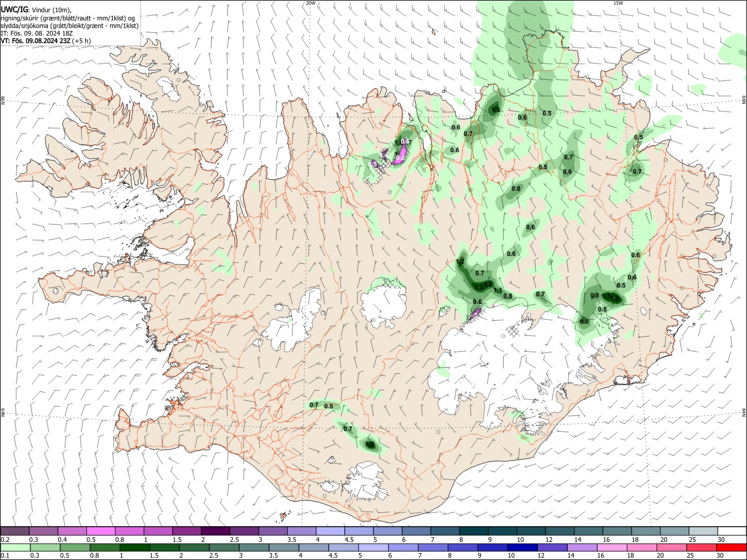
Task: Select the 2.5 purple swatch, upper legend
Action: tap(244, 531)
